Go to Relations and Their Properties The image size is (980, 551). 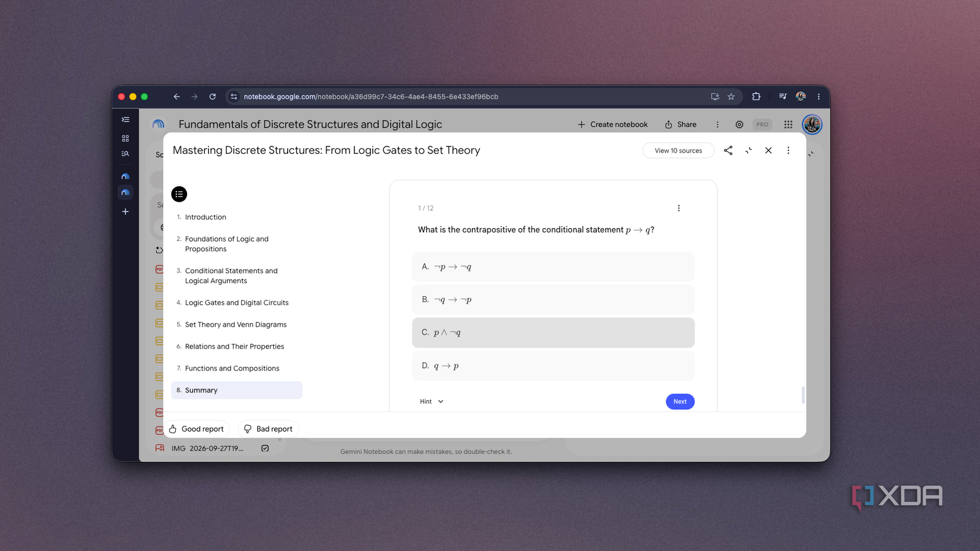(235, 347)
